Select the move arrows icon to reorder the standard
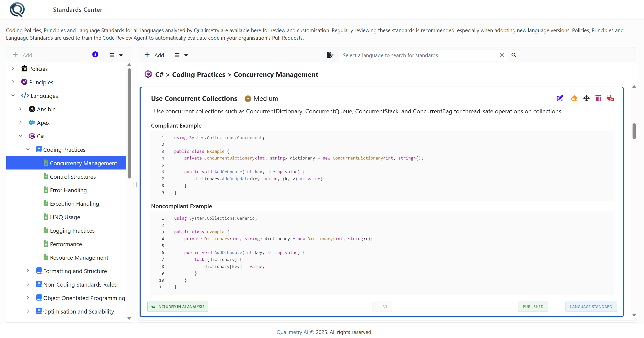The image size is (644, 338). click(x=587, y=98)
